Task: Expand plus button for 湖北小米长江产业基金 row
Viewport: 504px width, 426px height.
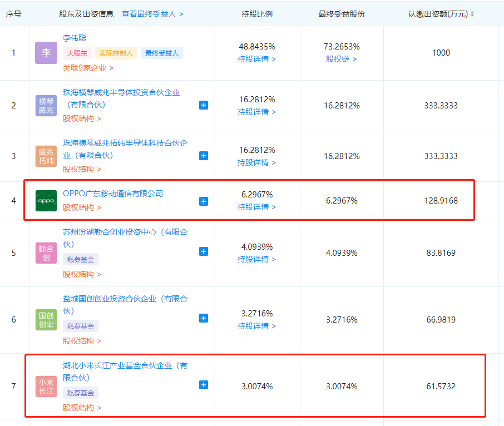Action: click(x=204, y=385)
